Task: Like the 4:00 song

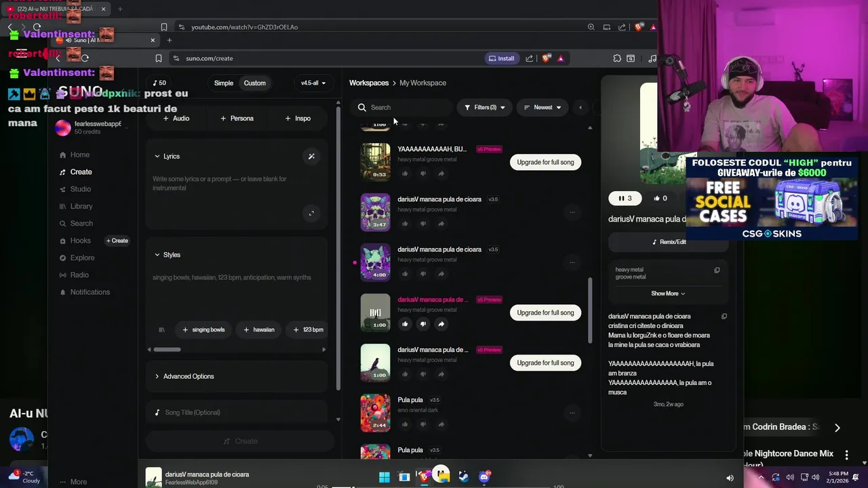Action: click(405, 274)
